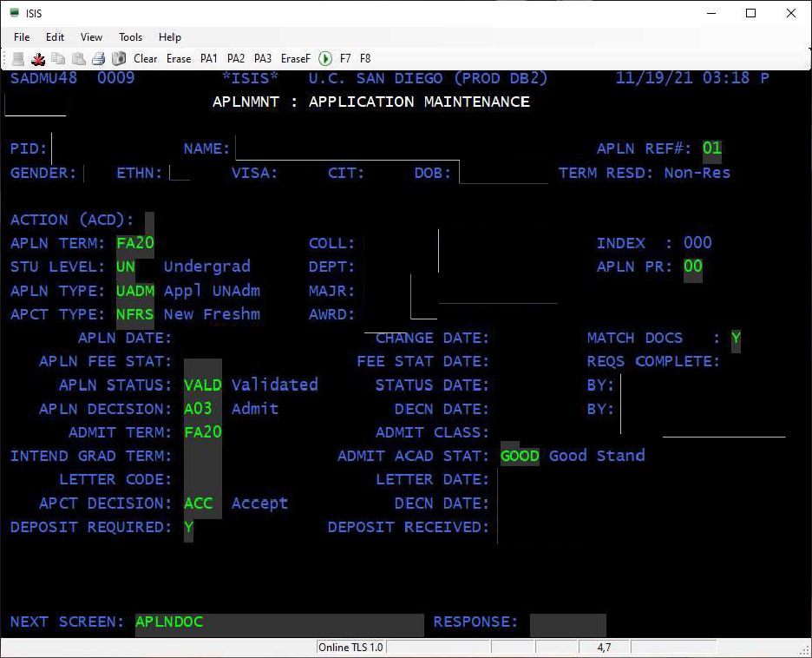Viewport: 812px width, 658px height.
Task: Click the 'APLNMNT : APPLICATION MAINTENANCE' heading
Action: [x=371, y=102]
